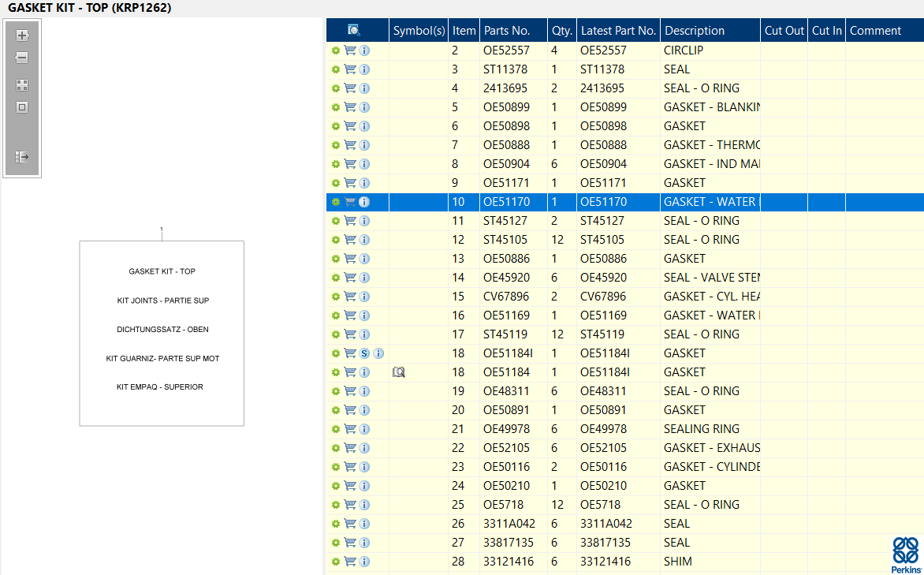
Task: Open the search icon in table header
Action: coord(354,31)
